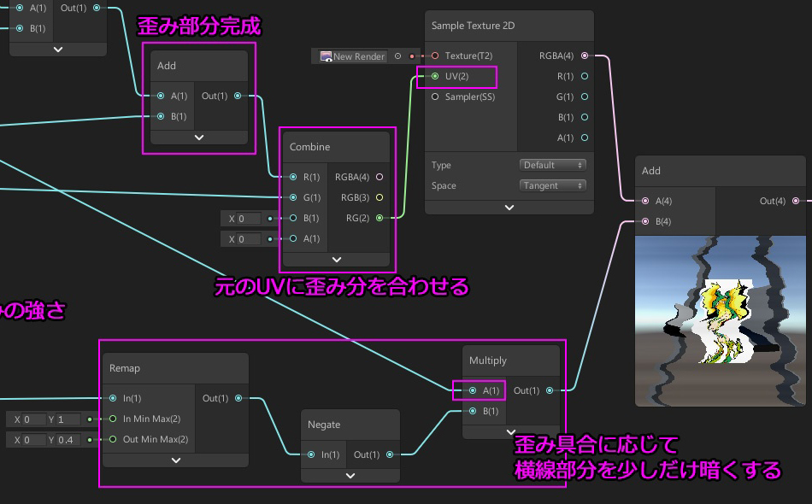Collapse the Negate node with its chevron
This screenshot has width=812, height=504.
[350, 476]
